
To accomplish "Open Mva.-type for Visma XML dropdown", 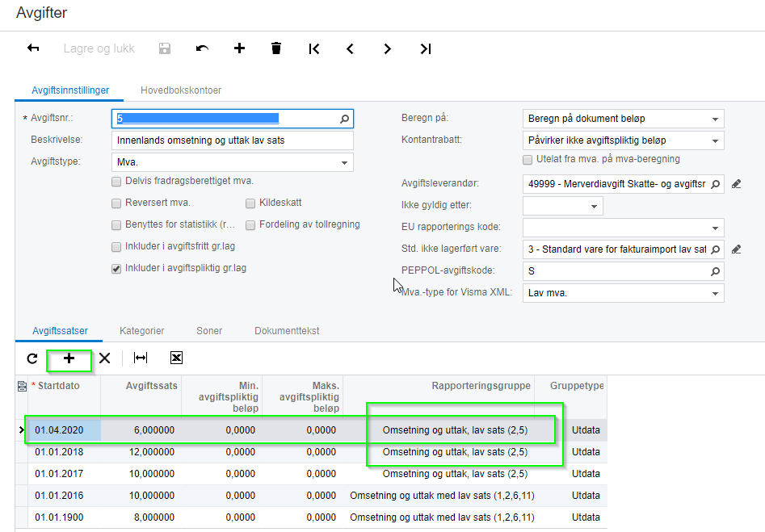I will tap(715, 293).
